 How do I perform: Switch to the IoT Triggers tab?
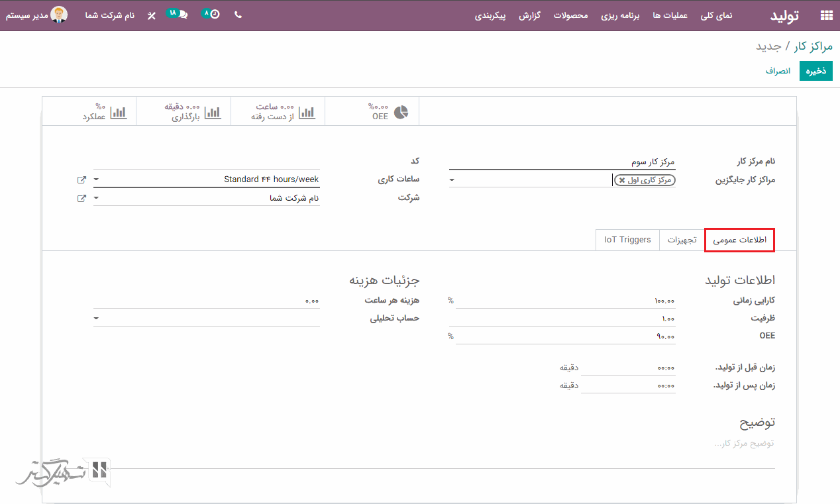pyautogui.click(x=627, y=240)
